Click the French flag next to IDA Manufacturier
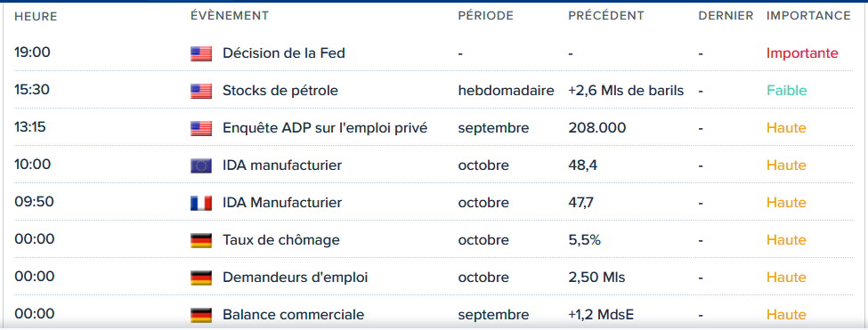The width and height of the screenshot is (868, 330). (x=201, y=204)
